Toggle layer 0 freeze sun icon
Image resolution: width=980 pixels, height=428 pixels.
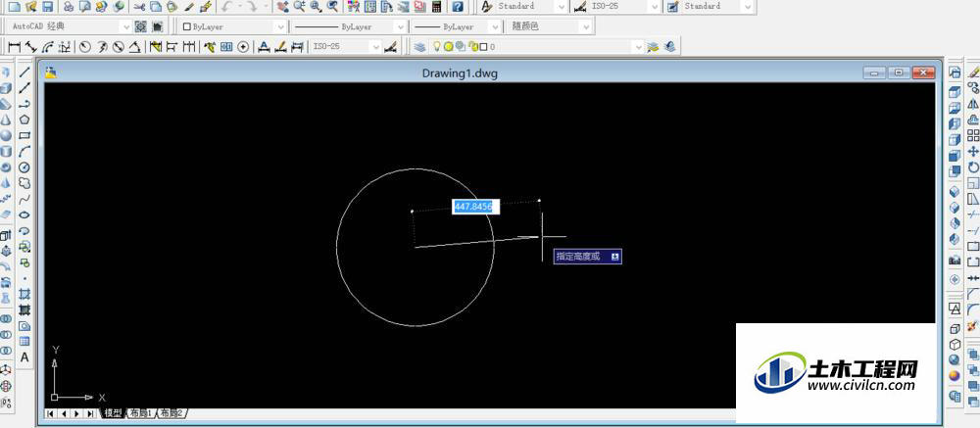[x=448, y=46]
